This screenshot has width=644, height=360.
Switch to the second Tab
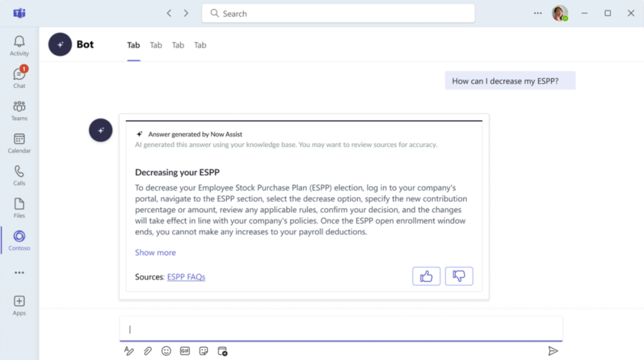pyautogui.click(x=156, y=45)
